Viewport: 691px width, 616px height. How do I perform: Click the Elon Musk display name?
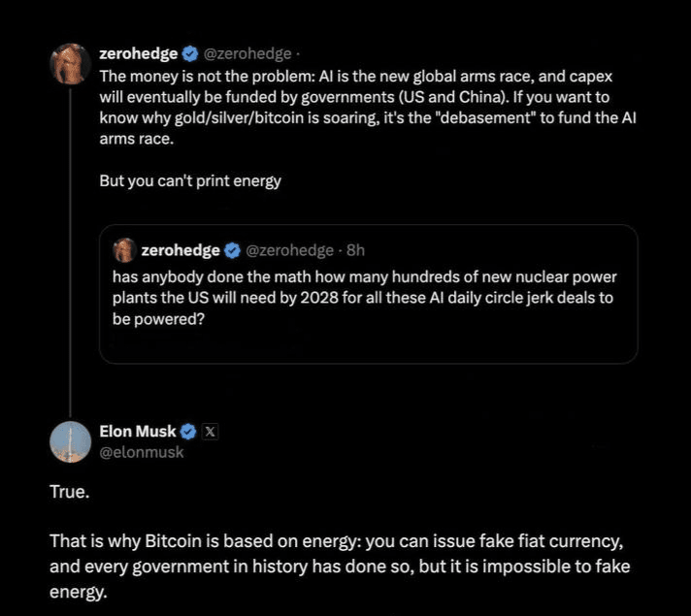(x=139, y=432)
